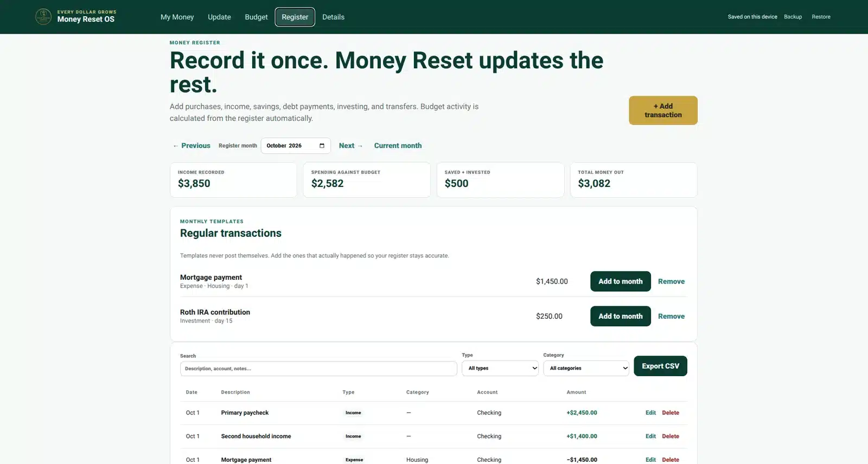Click the Add transaction button
868x464 pixels.
click(663, 111)
